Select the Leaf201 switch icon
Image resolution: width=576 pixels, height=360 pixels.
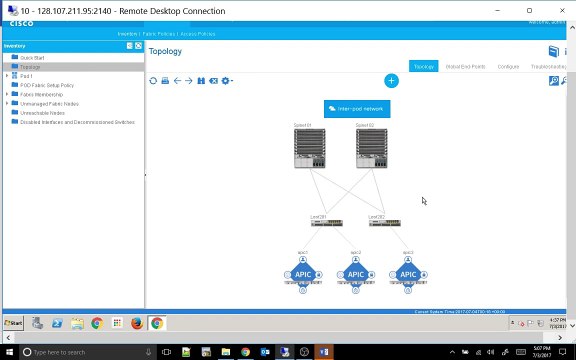(x=327, y=223)
